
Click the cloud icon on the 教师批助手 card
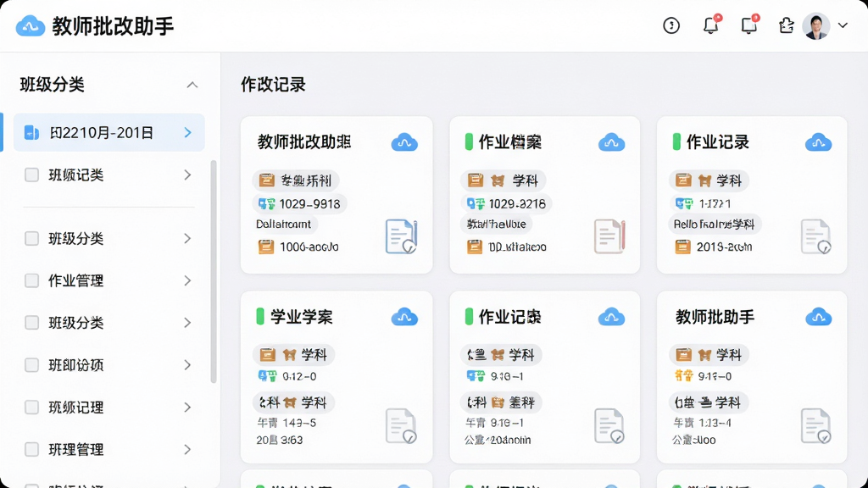click(x=818, y=317)
